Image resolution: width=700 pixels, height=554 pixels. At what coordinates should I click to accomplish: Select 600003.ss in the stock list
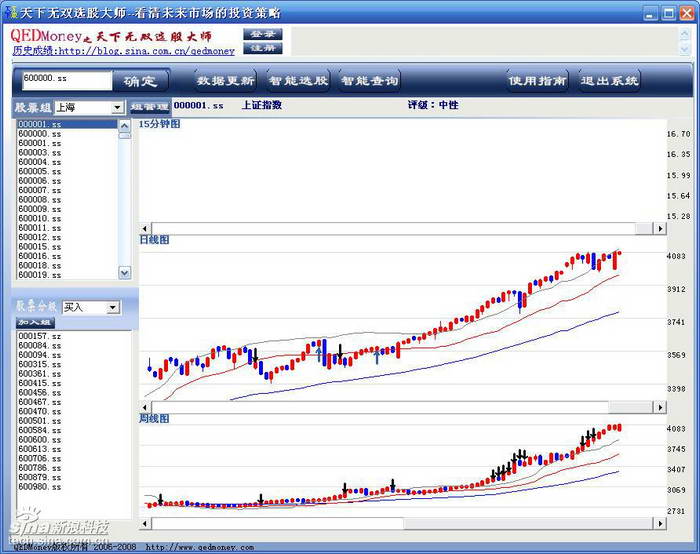[x=67, y=152]
